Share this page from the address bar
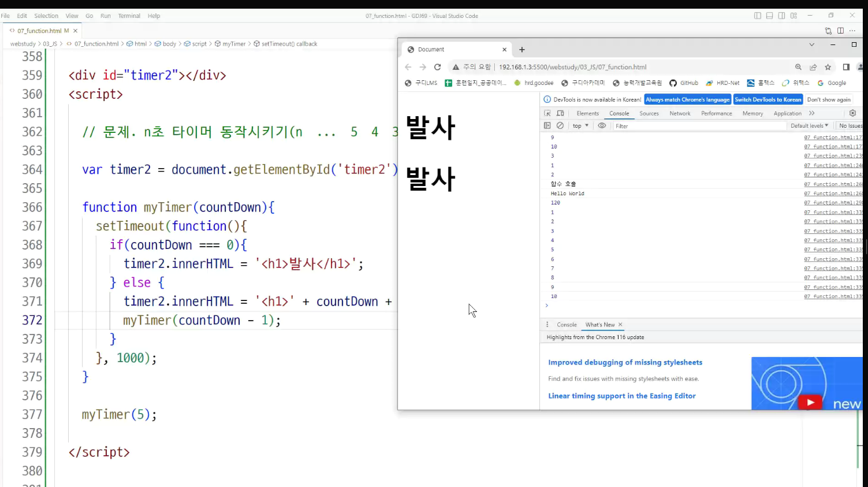Image resolution: width=868 pixels, height=487 pixels. [813, 67]
